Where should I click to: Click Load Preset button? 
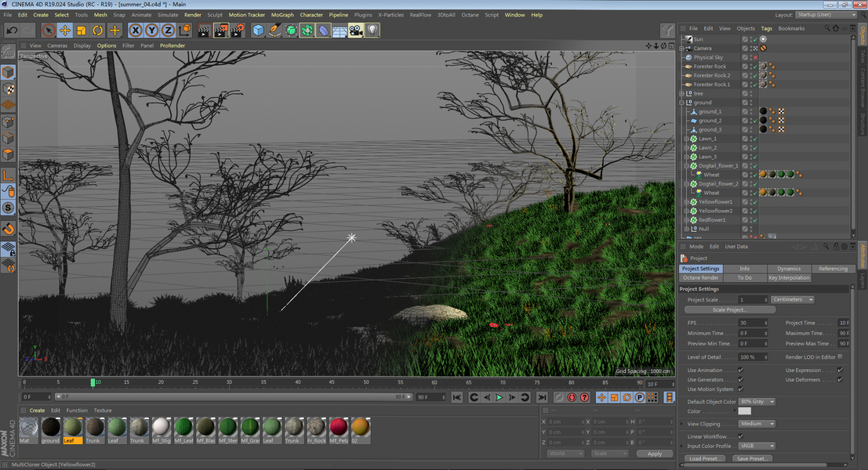click(703, 458)
